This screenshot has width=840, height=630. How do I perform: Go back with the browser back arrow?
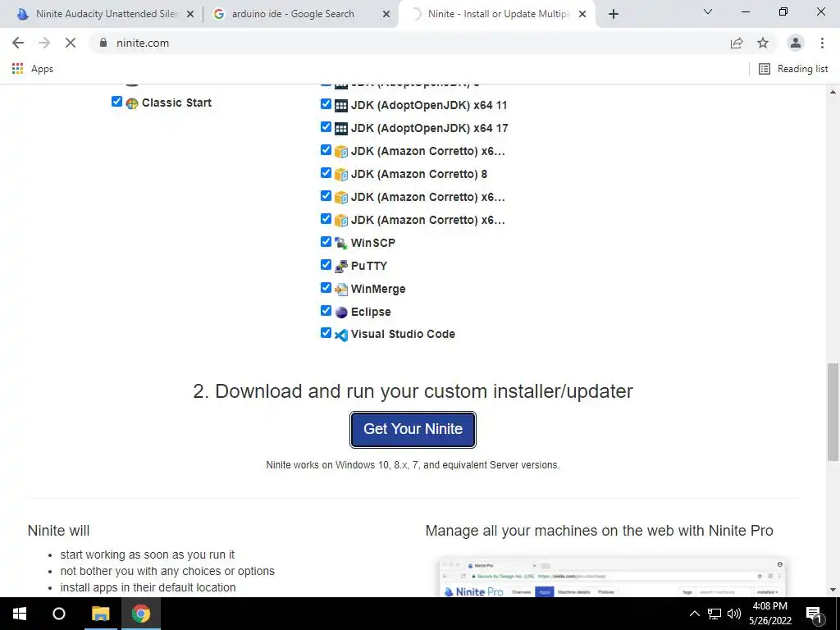[x=18, y=43]
